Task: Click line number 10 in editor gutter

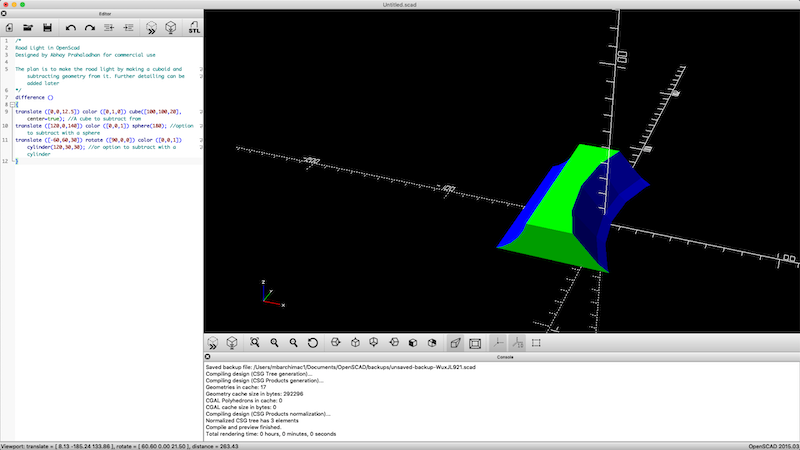Action: 5,126
